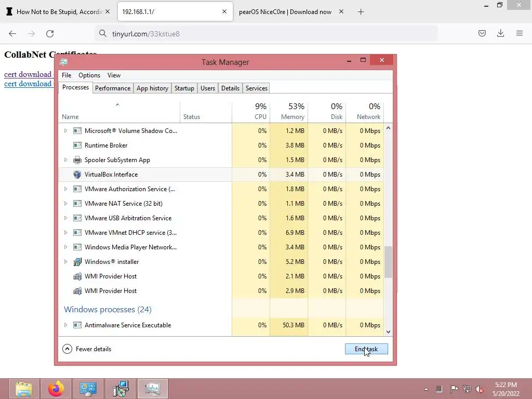532x399 pixels.
Task: Switch to the Performance tab
Action: pos(113,88)
